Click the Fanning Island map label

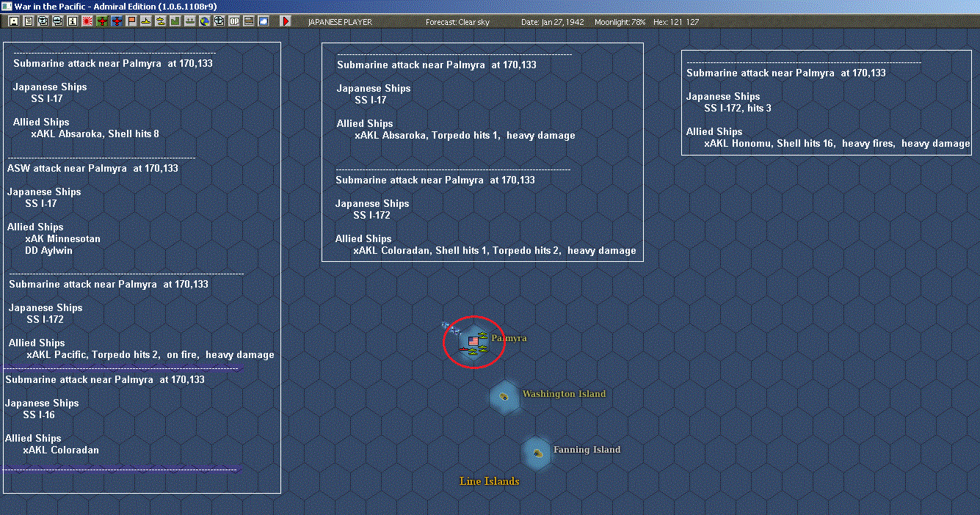pos(587,450)
